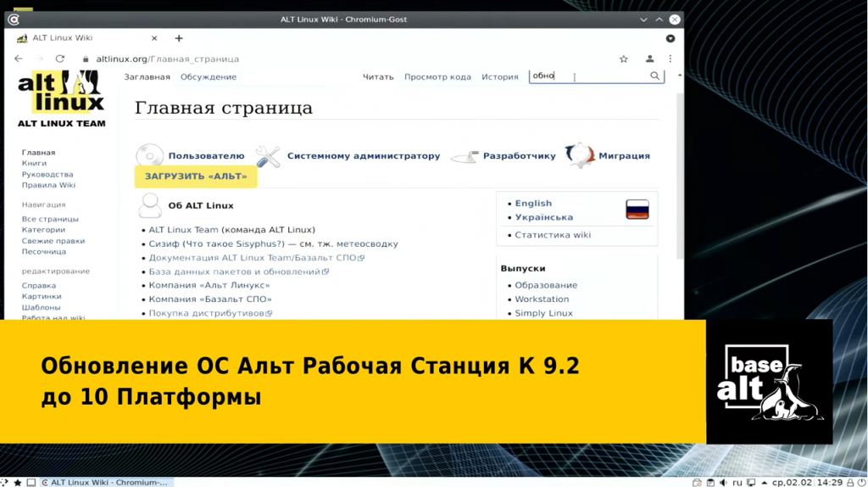Click the network icon in the system tray

click(751, 483)
